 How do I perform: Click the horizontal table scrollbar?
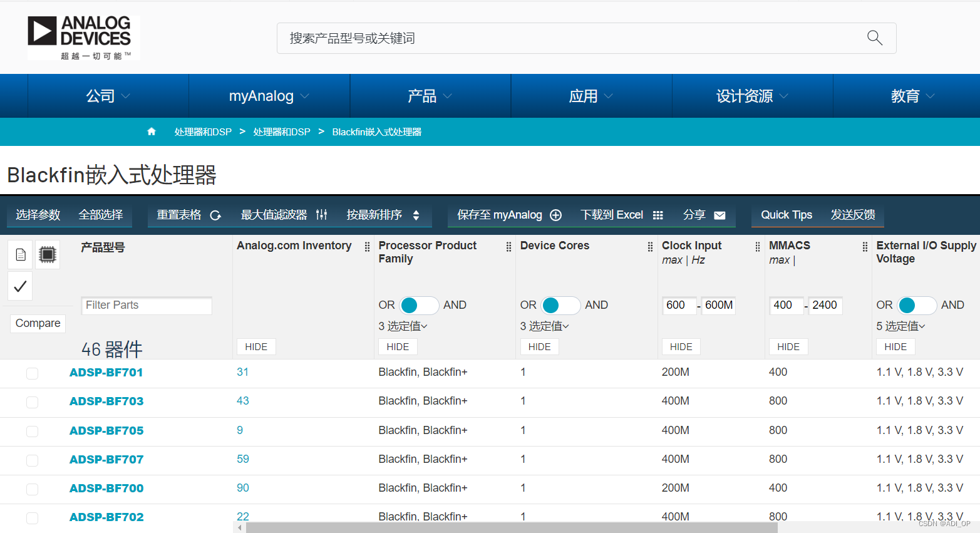512,528
